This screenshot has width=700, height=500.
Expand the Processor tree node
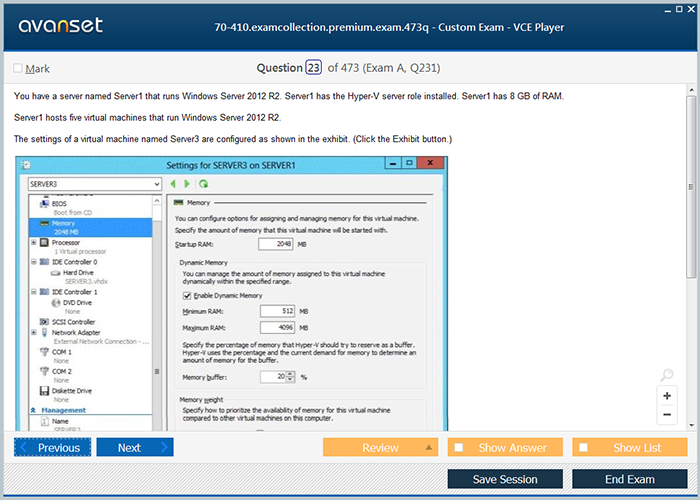click(x=33, y=242)
